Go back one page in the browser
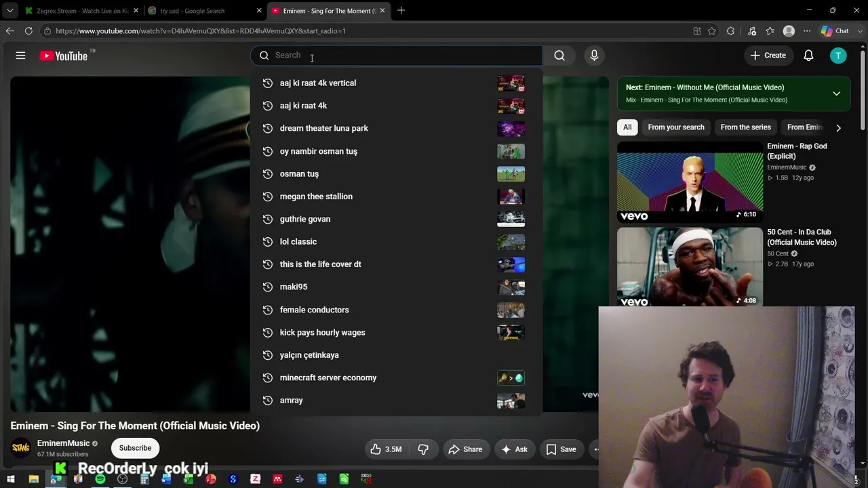This screenshot has width=868, height=488. [x=9, y=30]
